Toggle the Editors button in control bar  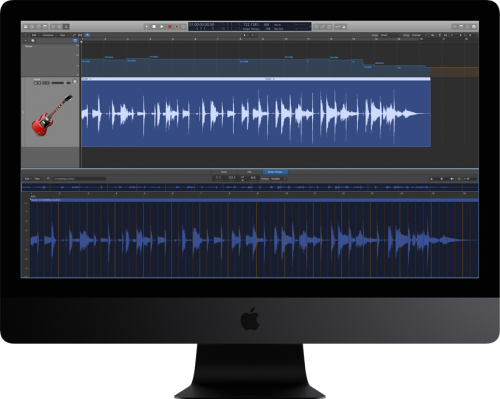click(x=66, y=27)
